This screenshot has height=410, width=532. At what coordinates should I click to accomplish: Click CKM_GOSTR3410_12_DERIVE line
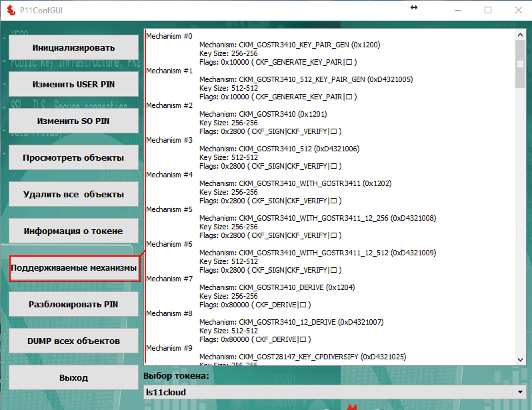291,322
